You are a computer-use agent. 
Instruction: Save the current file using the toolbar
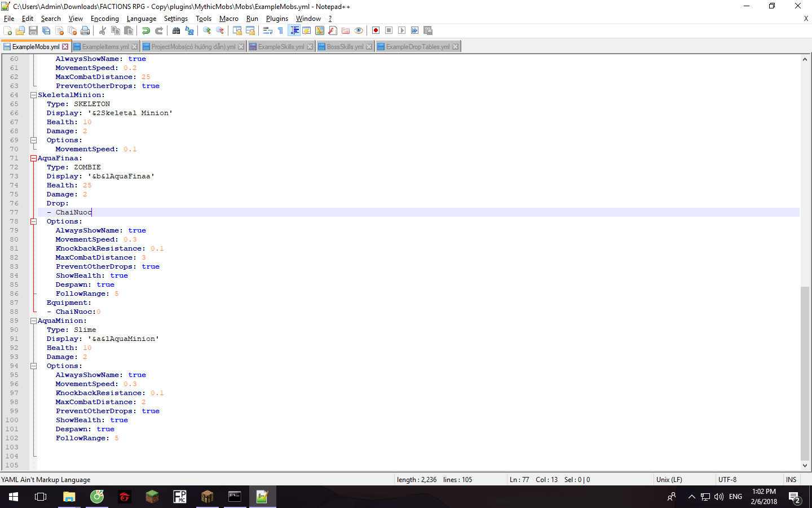pos(33,30)
